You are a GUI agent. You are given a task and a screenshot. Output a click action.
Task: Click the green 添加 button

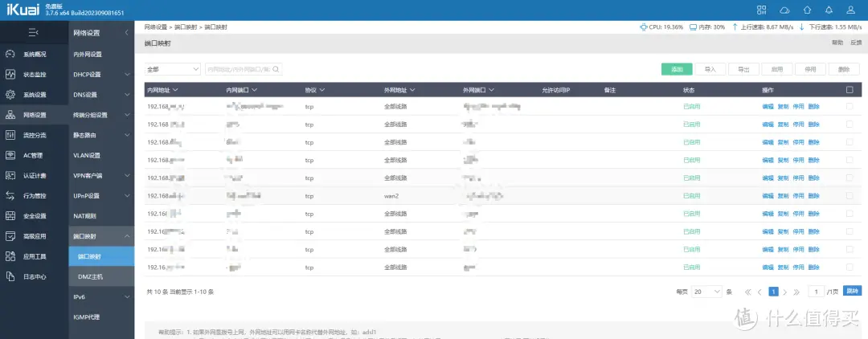(676, 70)
